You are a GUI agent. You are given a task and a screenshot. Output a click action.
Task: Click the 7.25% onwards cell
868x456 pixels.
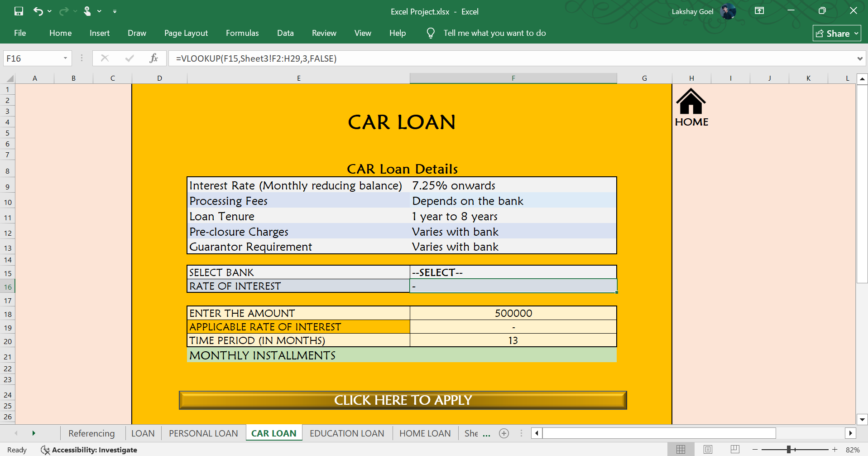coord(513,185)
